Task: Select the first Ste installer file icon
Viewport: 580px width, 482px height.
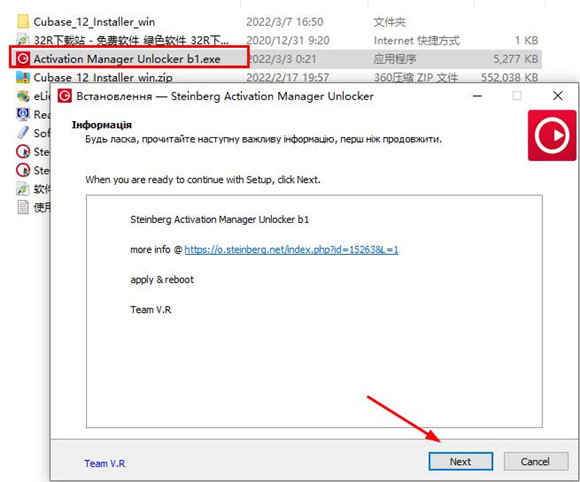Action: tap(23, 151)
